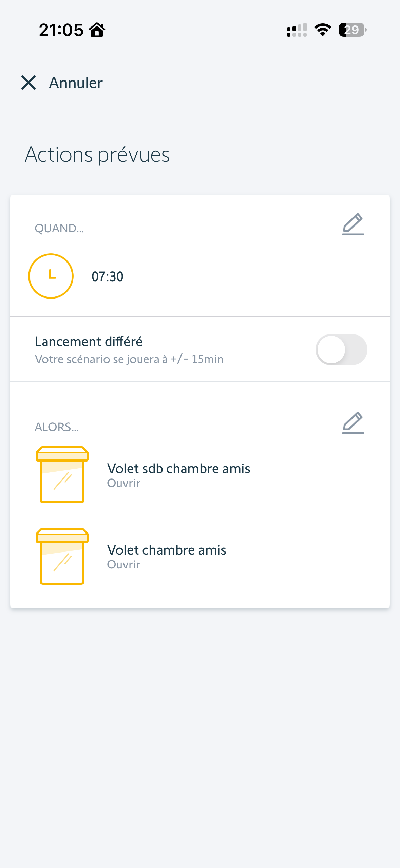The width and height of the screenshot is (400, 868).
Task: Select the 07:30 scheduled time
Action: tap(108, 277)
